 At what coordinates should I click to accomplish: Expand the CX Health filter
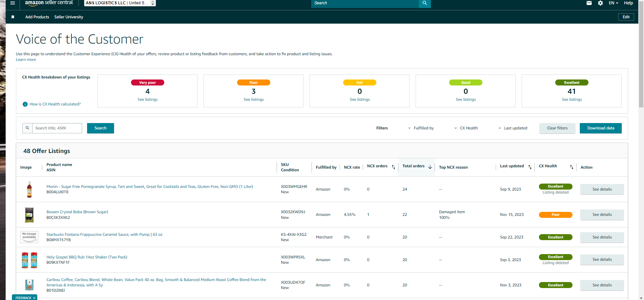pos(466,128)
